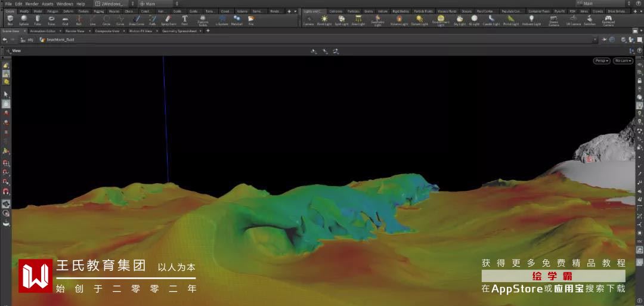The width and height of the screenshot is (644, 306).
Task: Open the File menu
Action: coord(8,4)
